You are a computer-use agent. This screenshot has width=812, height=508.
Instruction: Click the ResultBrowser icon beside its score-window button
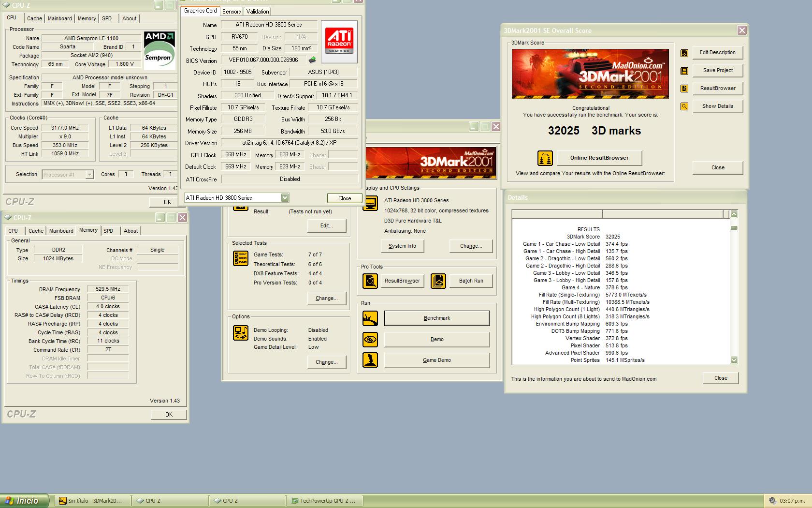[x=684, y=89]
